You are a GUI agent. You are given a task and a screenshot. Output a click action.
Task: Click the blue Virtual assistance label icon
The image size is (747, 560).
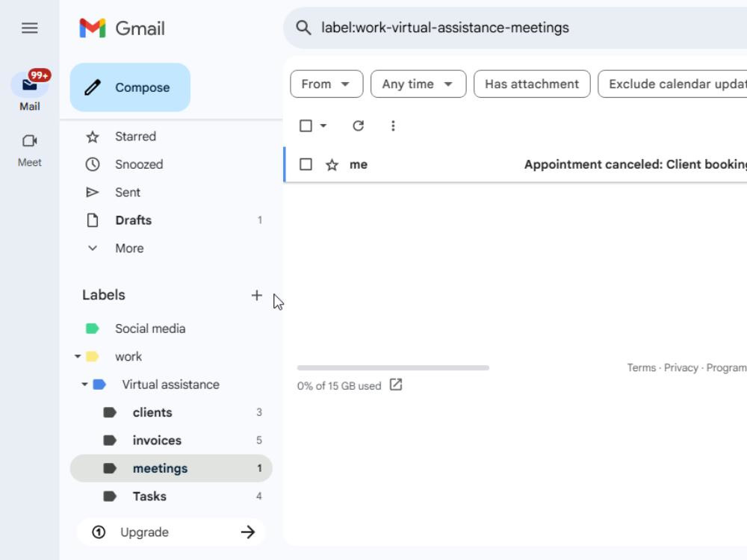coord(99,385)
